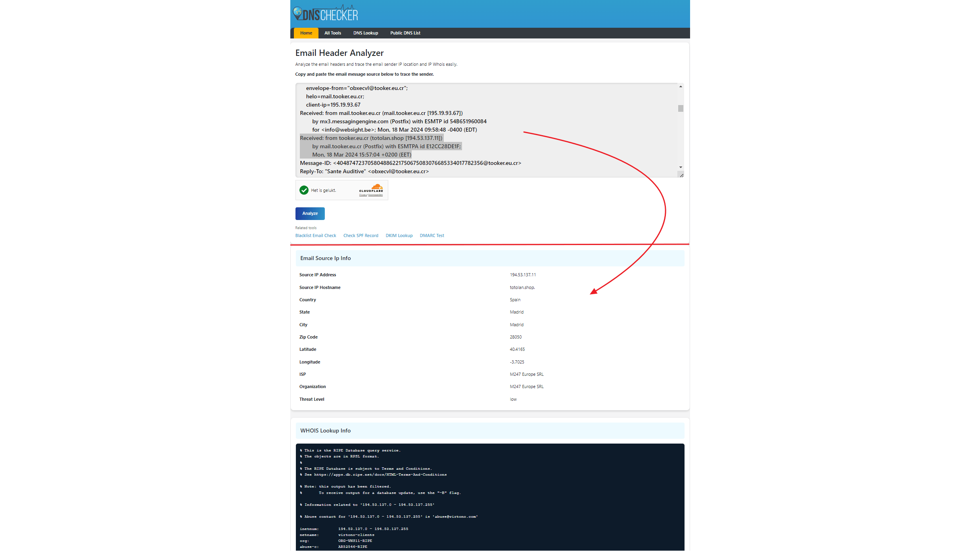This screenshot has width=980, height=551.
Task: Follow the DKIM Lookup link
Action: click(x=399, y=235)
